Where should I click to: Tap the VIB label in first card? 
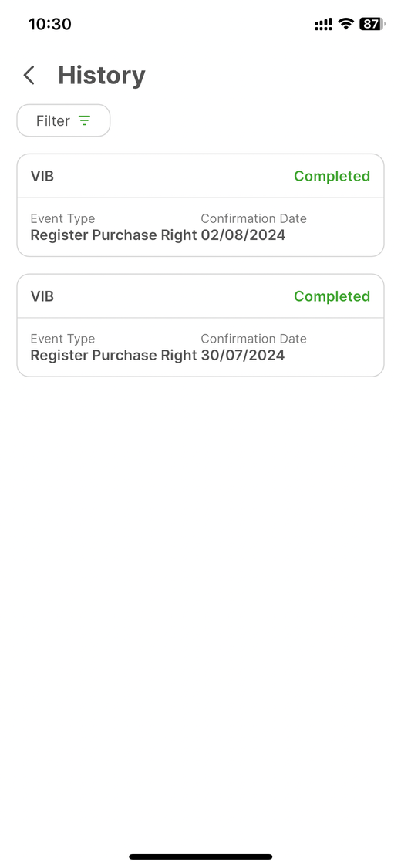(x=42, y=176)
